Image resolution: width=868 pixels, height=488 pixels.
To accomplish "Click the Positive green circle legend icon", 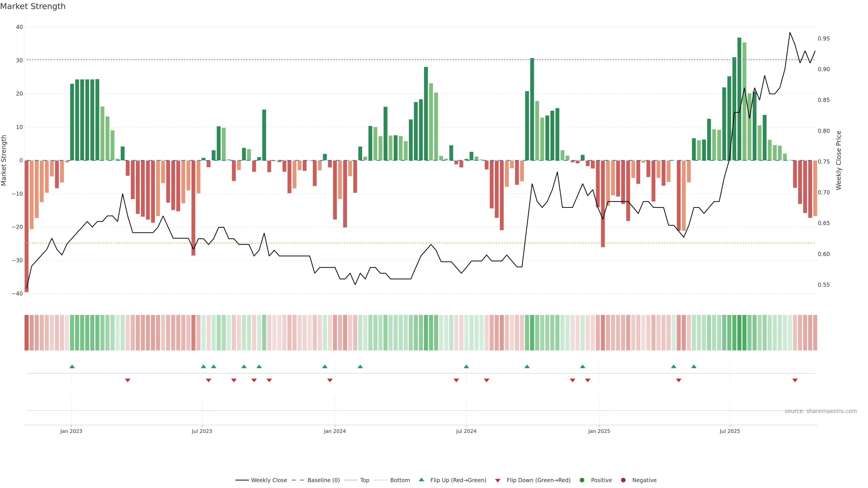I will pyautogui.click(x=582, y=480).
